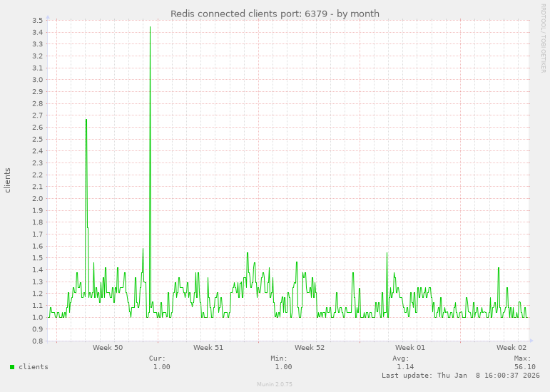
Task: Click the 'Week 01' x-axis label
Action: point(410,348)
